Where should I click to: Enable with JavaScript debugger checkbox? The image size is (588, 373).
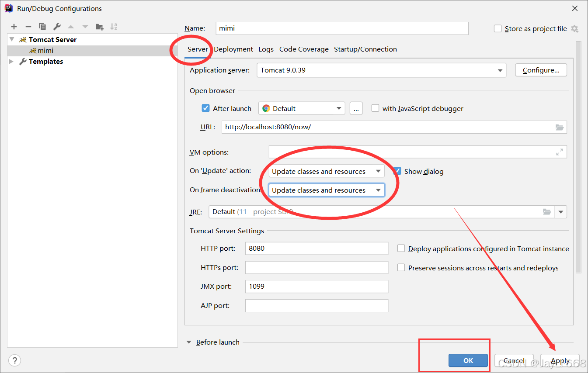coord(375,108)
